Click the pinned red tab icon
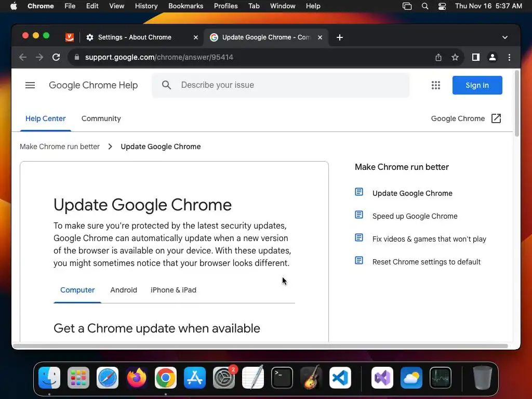 coord(70,37)
